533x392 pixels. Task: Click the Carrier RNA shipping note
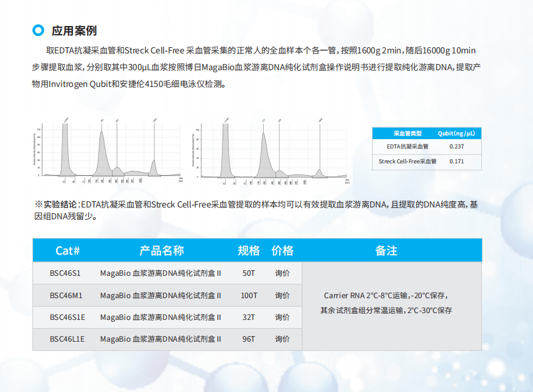[386, 296]
